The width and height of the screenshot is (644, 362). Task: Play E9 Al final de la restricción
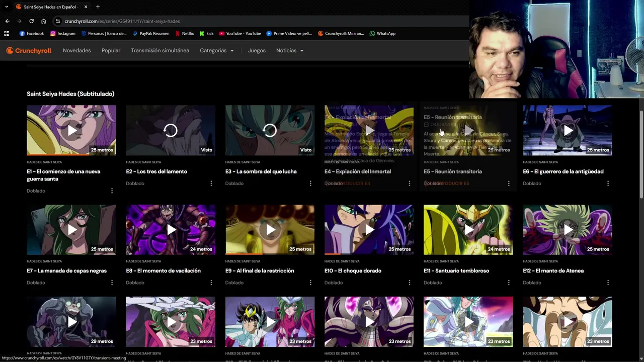270,230
